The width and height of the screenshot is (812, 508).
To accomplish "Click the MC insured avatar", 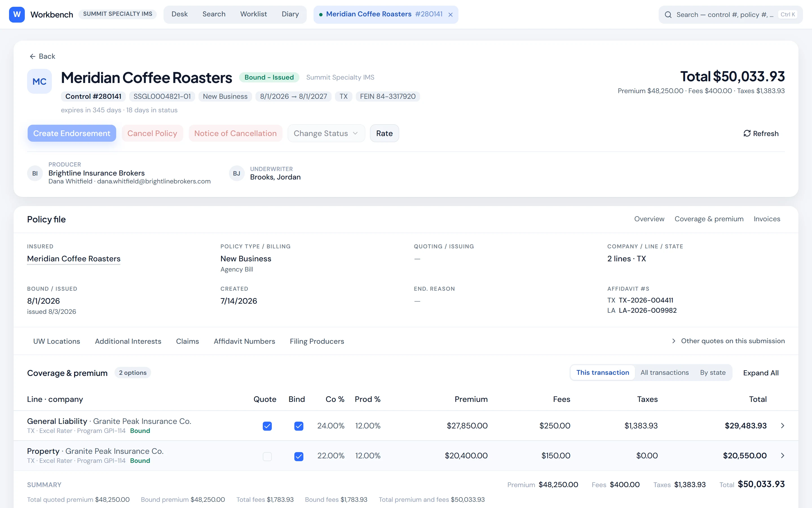I will pyautogui.click(x=39, y=81).
